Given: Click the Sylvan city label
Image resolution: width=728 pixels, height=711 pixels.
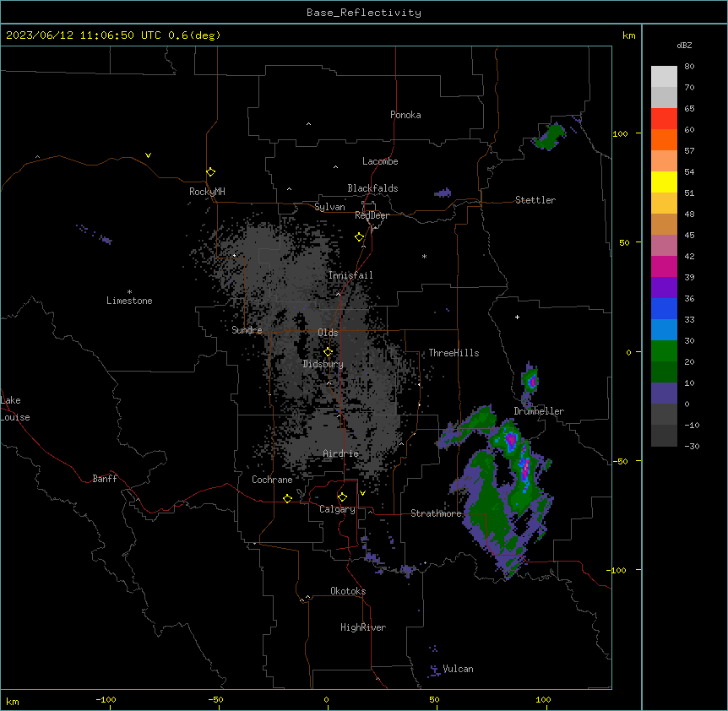Looking at the screenshot, I should click(x=329, y=207).
